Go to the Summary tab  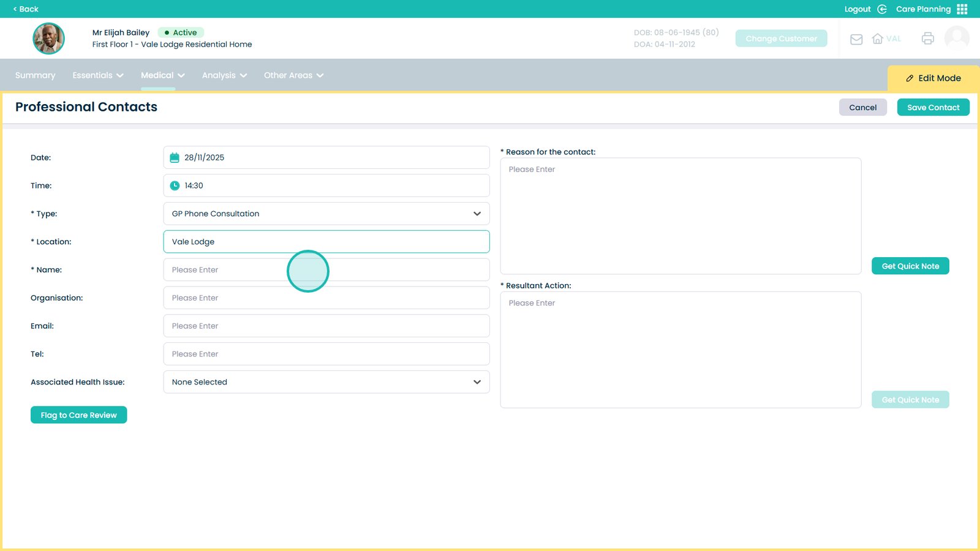coord(35,75)
